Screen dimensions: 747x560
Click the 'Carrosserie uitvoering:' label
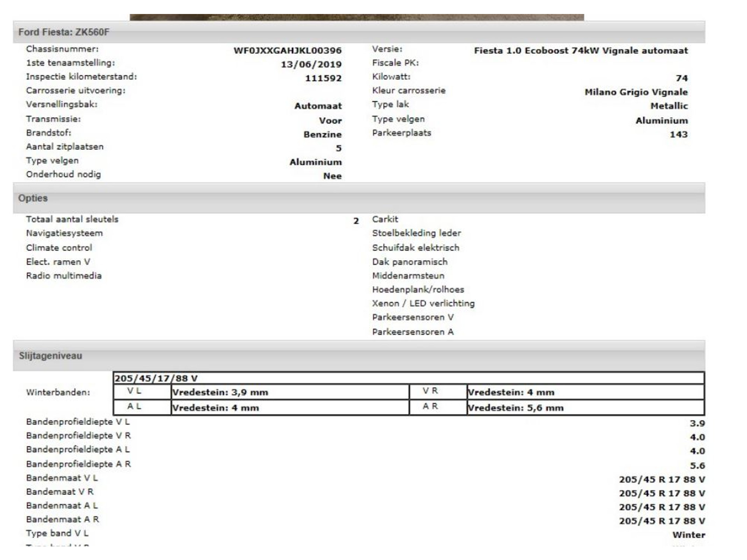75,91
